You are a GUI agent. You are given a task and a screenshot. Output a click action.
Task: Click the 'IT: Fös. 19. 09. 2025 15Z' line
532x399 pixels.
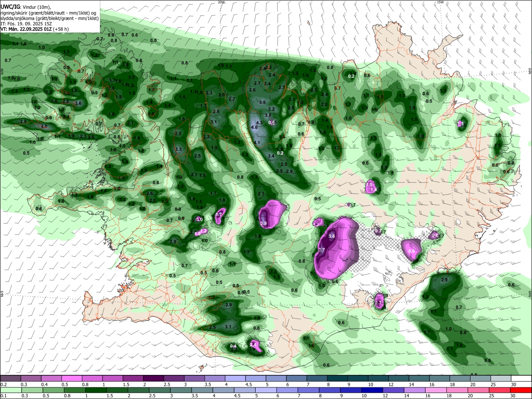click(x=26, y=24)
